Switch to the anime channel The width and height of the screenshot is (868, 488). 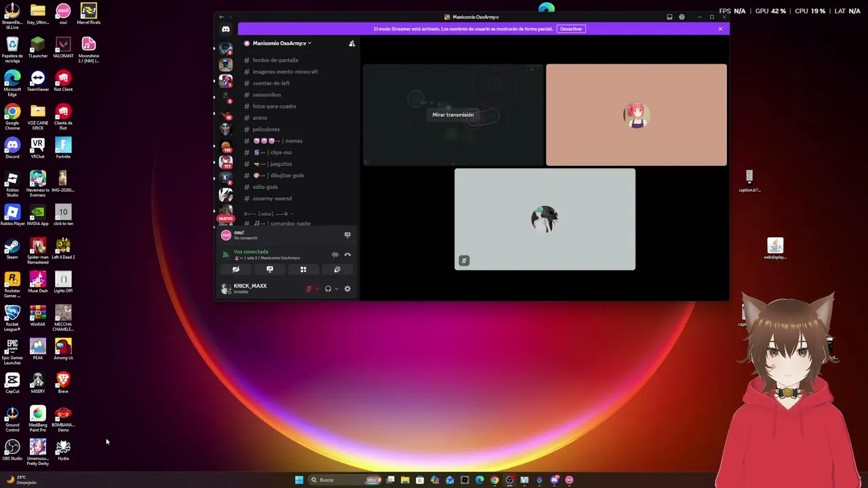[260, 118]
